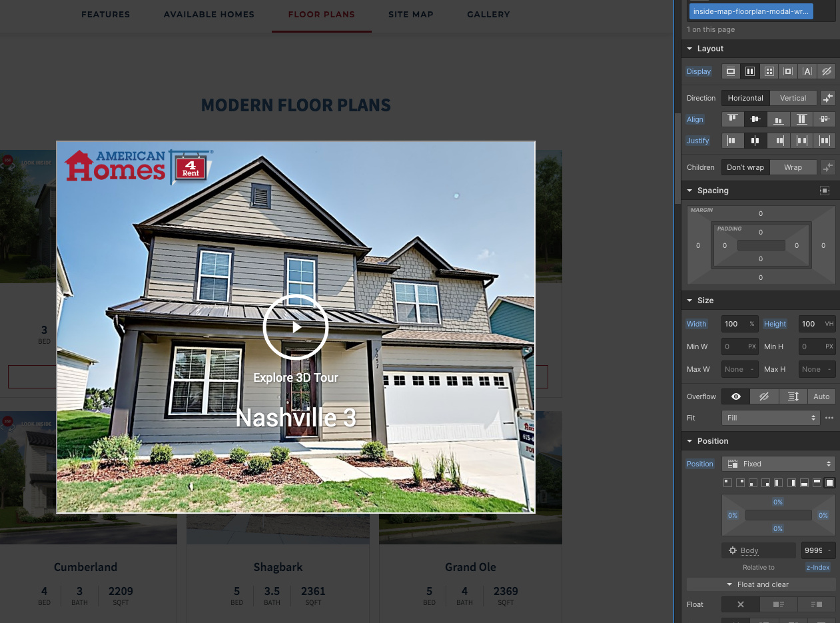Screen dimensions: 840x623
Task: Open the Position dropdown showing Fixed
Action: pos(779,464)
